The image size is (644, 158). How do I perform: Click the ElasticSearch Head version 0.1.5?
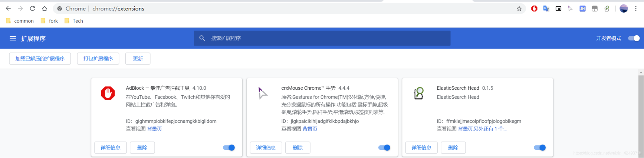coord(487,88)
